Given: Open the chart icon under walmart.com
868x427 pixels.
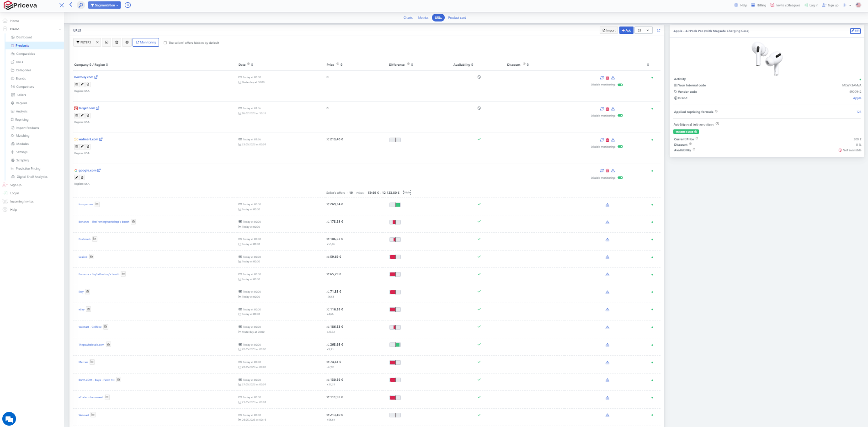Looking at the screenshot, I should (x=76, y=146).
